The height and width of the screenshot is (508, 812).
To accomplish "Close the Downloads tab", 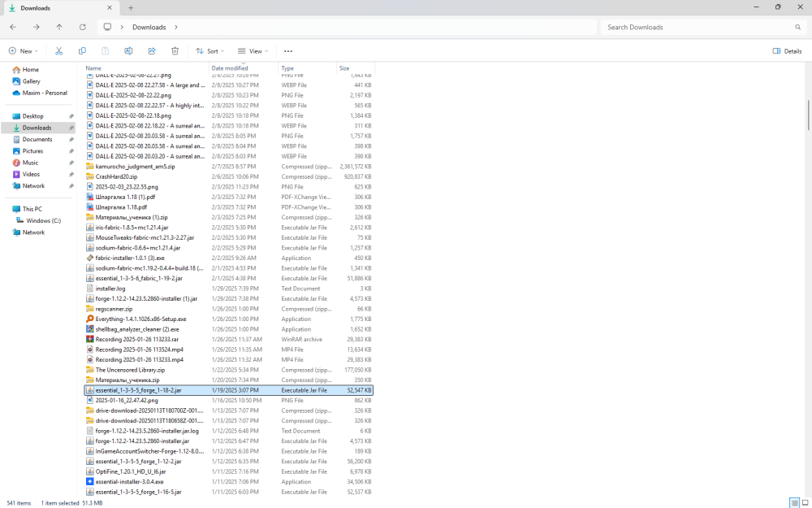I will tap(110, 8).
